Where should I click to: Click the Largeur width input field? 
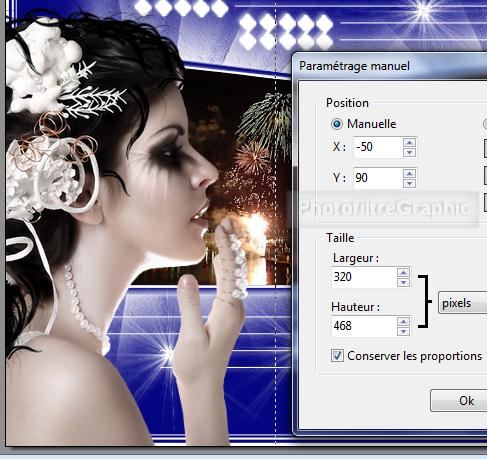point(364,277)
